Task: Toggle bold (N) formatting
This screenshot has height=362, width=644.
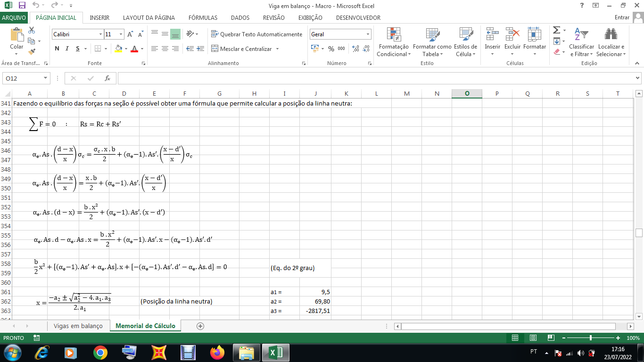Action: 57,49
